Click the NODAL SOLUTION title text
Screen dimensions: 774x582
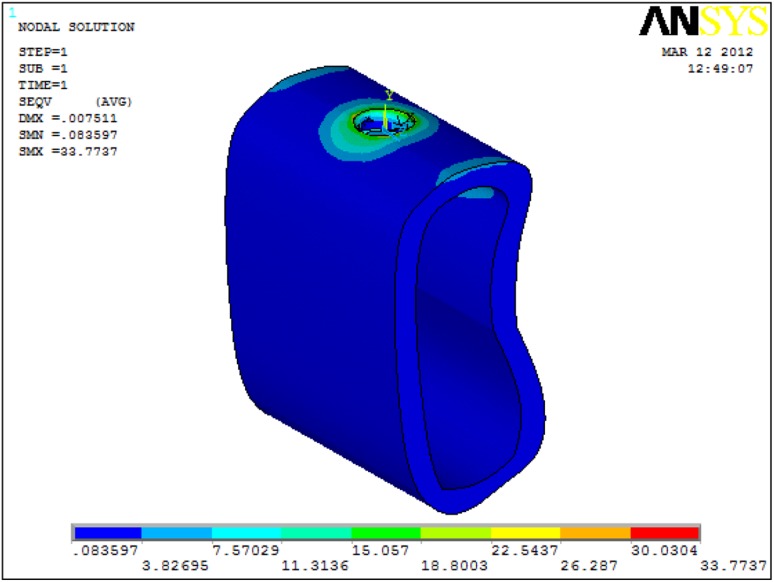pyautogui.click(x=76, y=28)
